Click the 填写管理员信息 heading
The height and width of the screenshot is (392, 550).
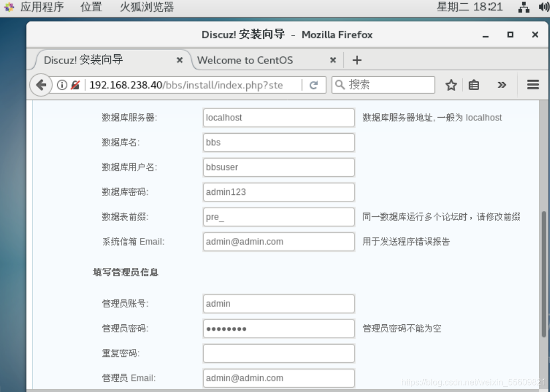click(x=126, y=273)
